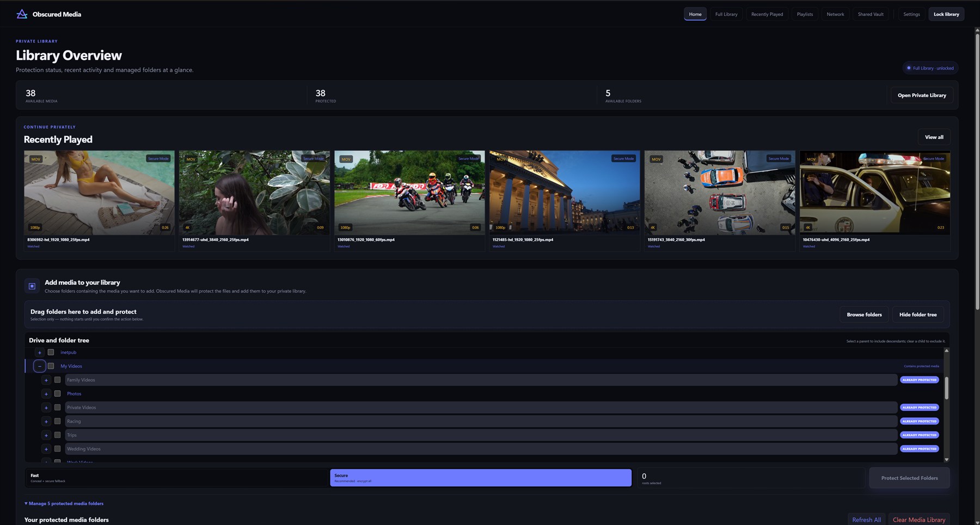This screenshot has width=980, height=525.
Task: Expand the Photos folder node
Action: (46, 394)
